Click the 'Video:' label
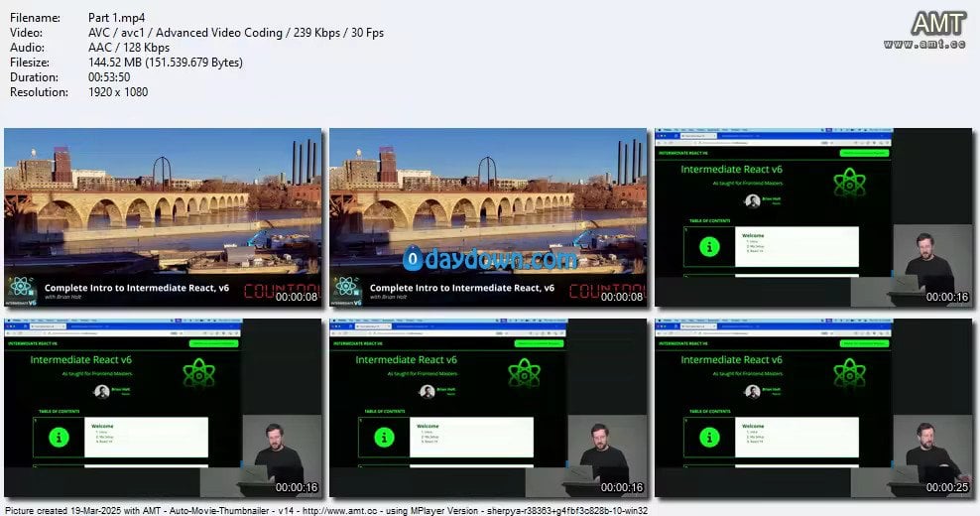The height and width of the screenshot is (516, 980). pos(26,33)
